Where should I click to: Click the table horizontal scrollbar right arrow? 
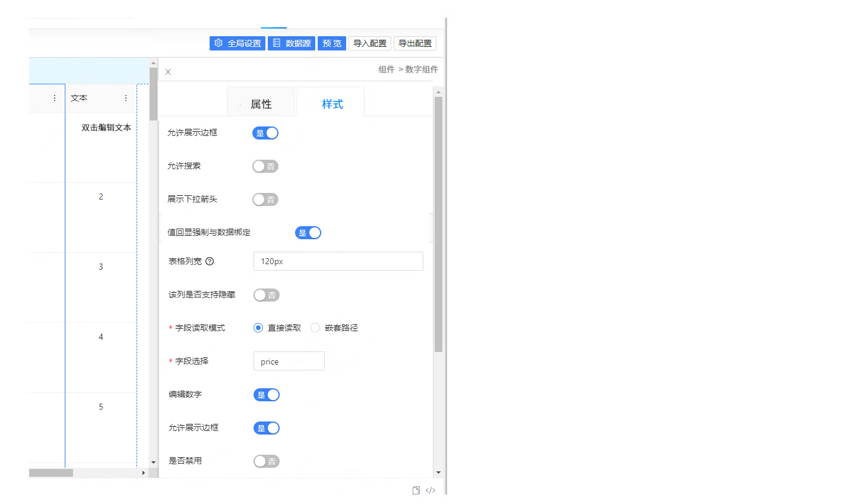tap(143, 473)
